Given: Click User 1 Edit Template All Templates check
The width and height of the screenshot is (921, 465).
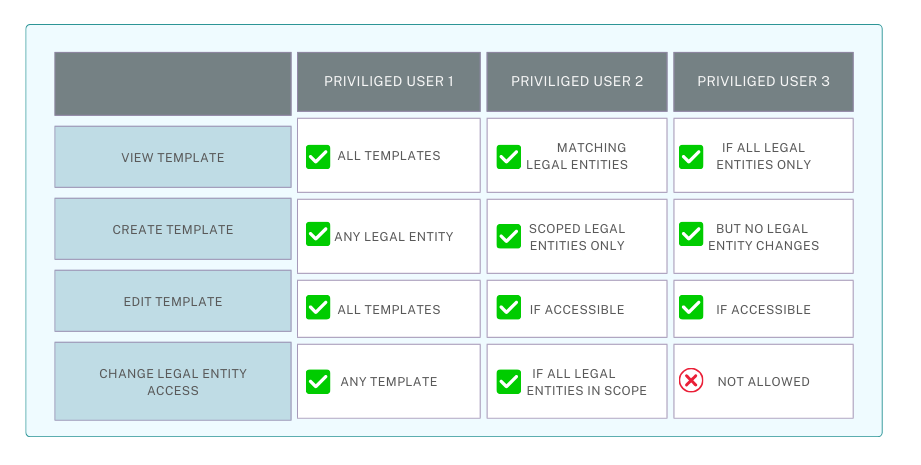Looking at the screenshot, I should click(318, 307).
